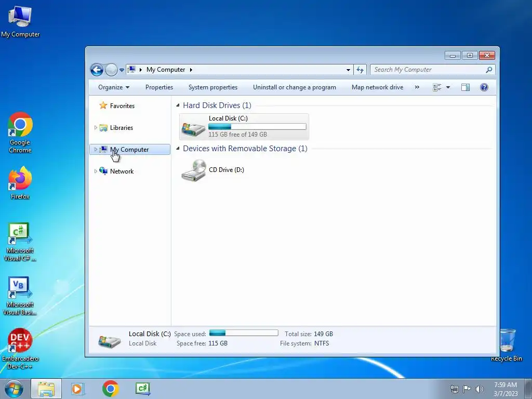Click the Windows Explorer taskbar button

46,389
